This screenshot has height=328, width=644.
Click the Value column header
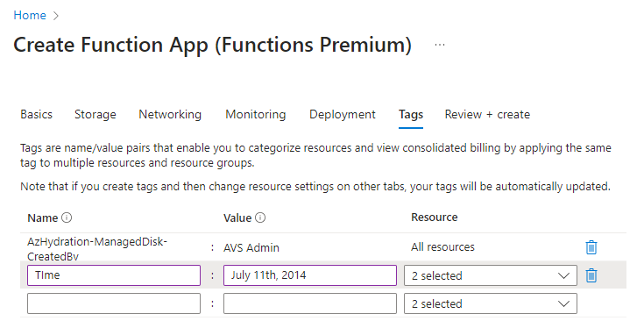[x=237, y=217]
